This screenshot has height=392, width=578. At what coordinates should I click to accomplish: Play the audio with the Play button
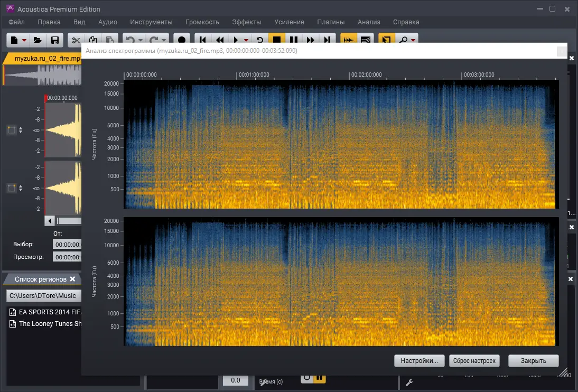236,40
